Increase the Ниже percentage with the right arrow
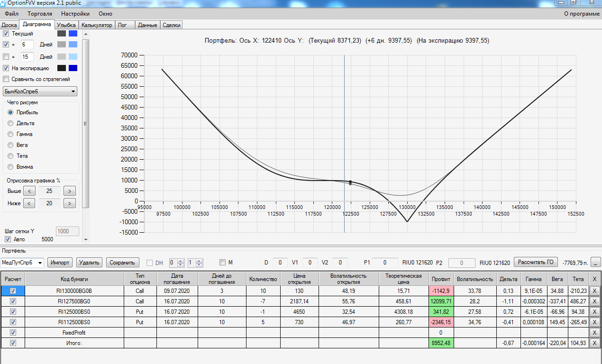This screenshot has width=602, height=364. click(x=70, y=203)
